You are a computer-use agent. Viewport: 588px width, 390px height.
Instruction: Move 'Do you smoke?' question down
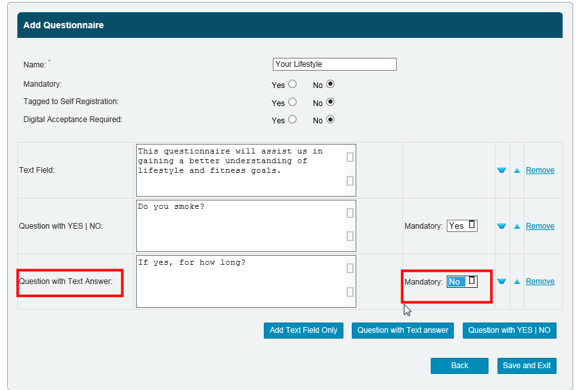click(x=501, y=226)
